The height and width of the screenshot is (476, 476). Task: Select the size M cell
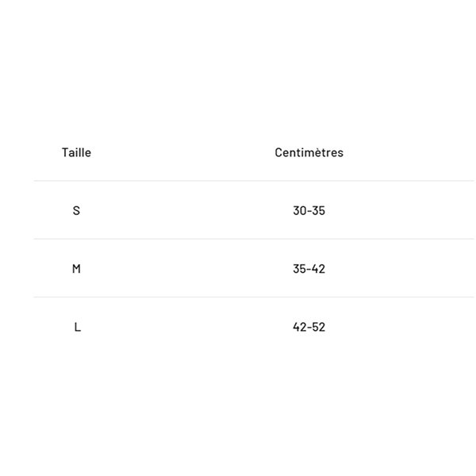[x=76, y=268]
